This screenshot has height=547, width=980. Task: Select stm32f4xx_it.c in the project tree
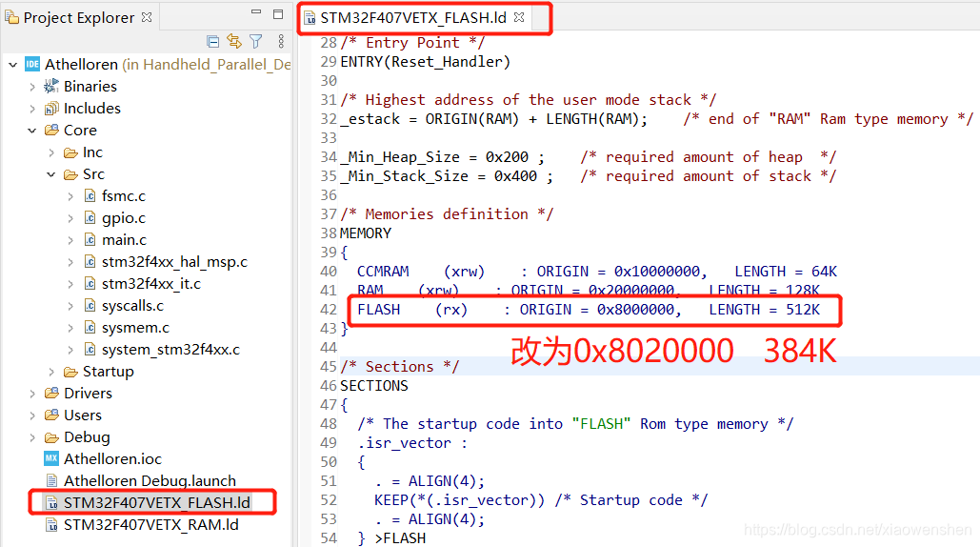tap(151, 284)
